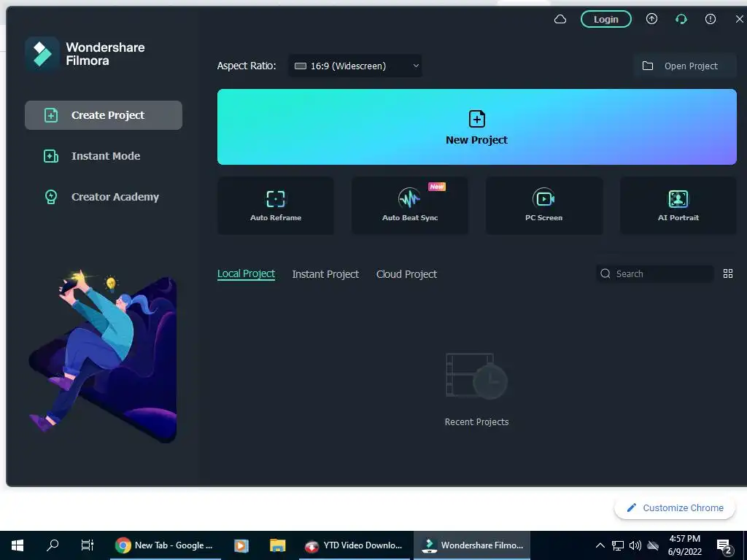Open the notifications action center
Screen dimensions: 747x560
724,546
